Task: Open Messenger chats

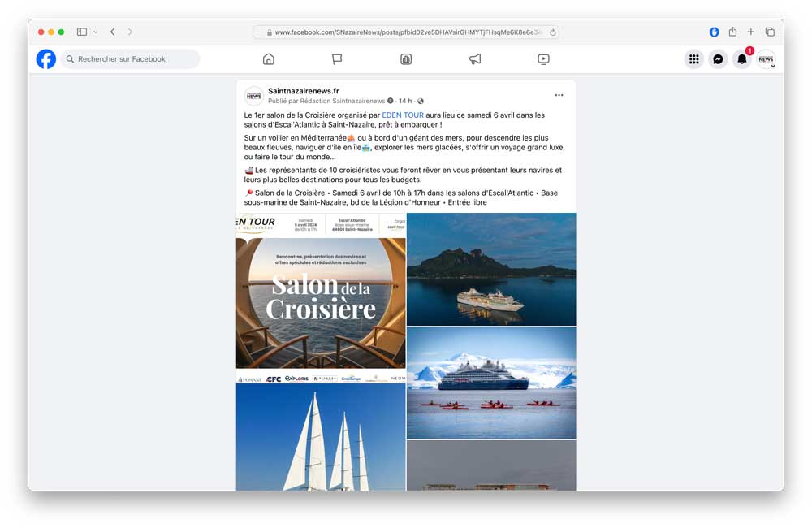Action: point(718,59)
